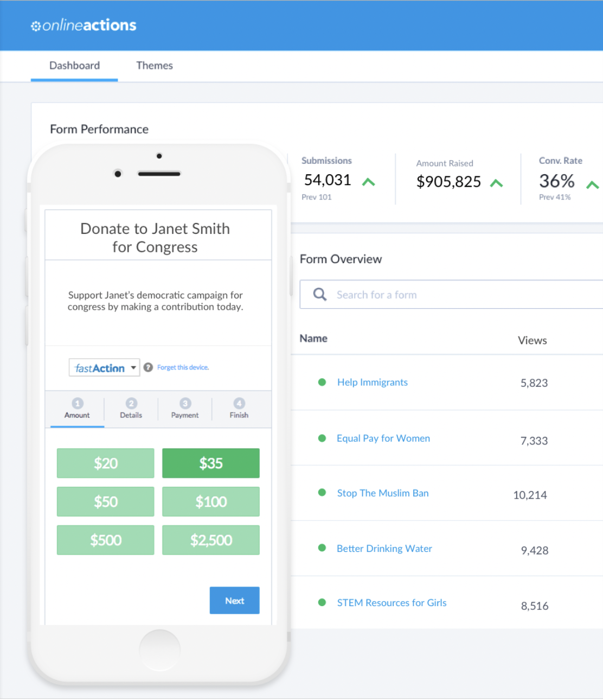
Task: Open the Equal Pay for Women form
Action: (383, 438)
